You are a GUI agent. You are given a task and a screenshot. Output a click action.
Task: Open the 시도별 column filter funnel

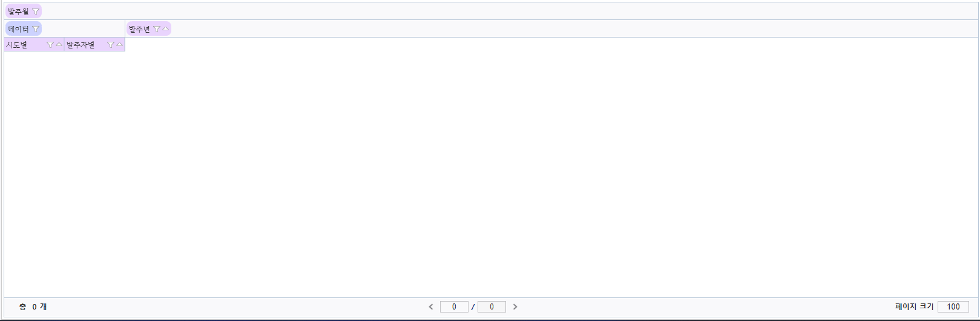[x=50, y=45]
